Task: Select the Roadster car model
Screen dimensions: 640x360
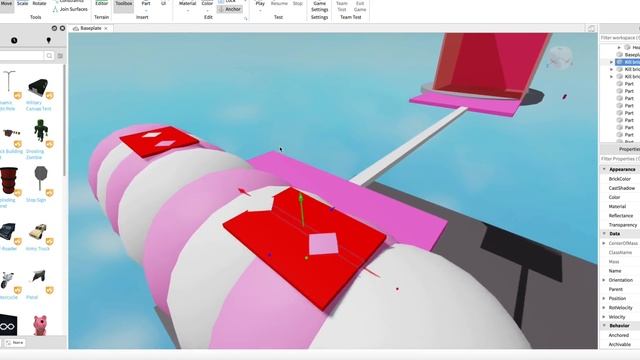Action: [x=8, y=231]
